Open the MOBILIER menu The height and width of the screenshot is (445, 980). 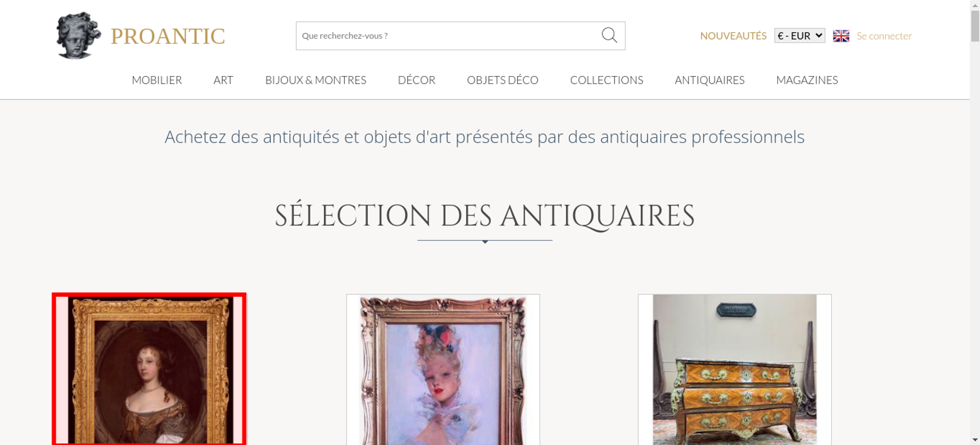coord(157,80)
